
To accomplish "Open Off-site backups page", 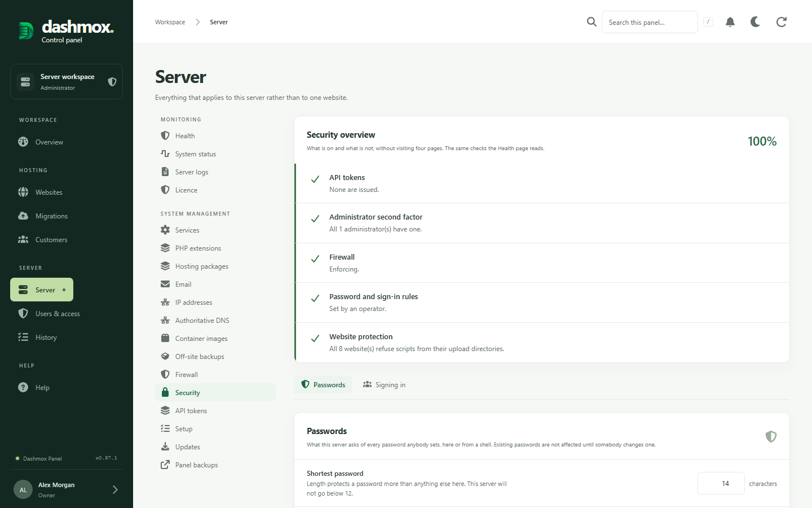I will [215, 356].
